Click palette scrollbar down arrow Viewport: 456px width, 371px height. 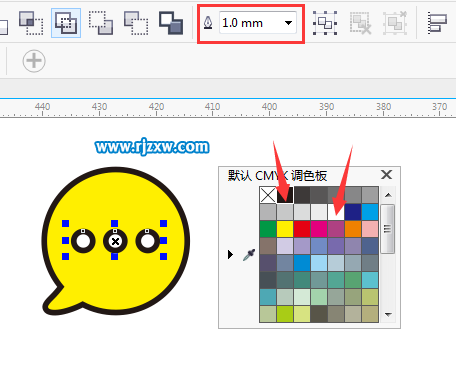point(388,314)
